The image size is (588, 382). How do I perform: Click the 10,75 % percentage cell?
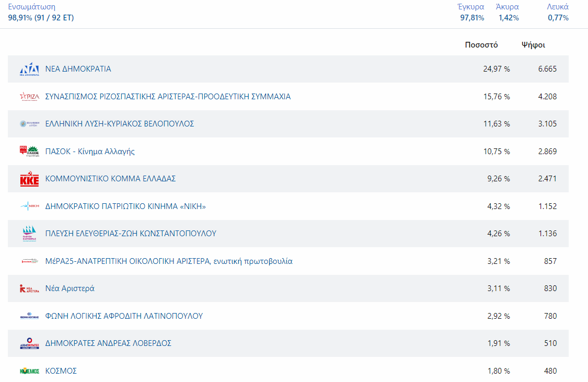click(497, 152)
